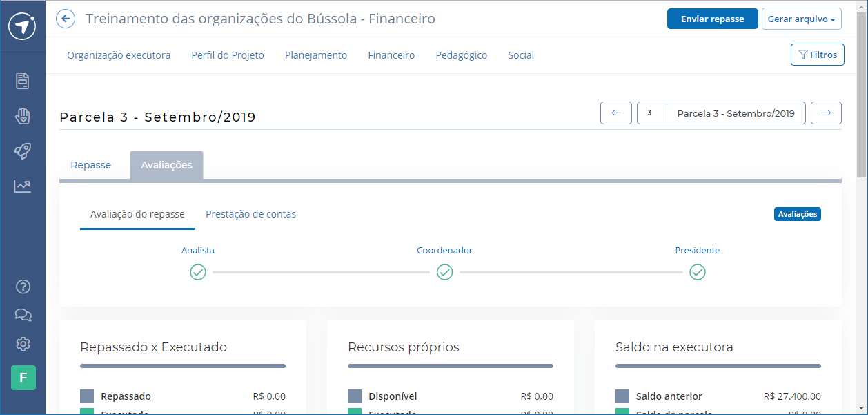Click the Disponível value R$ 0,00
This screenshot has height=415, width=868.
537,396
